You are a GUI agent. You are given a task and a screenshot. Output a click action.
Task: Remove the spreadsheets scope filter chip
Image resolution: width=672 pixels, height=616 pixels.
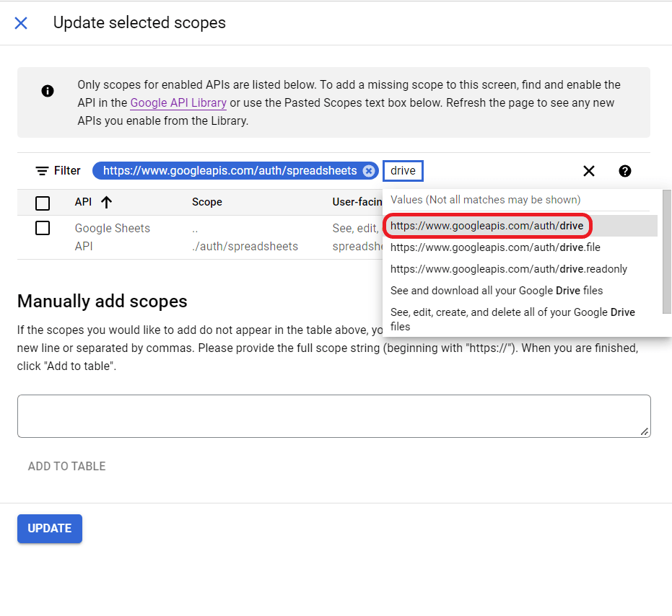click(369, 171)
